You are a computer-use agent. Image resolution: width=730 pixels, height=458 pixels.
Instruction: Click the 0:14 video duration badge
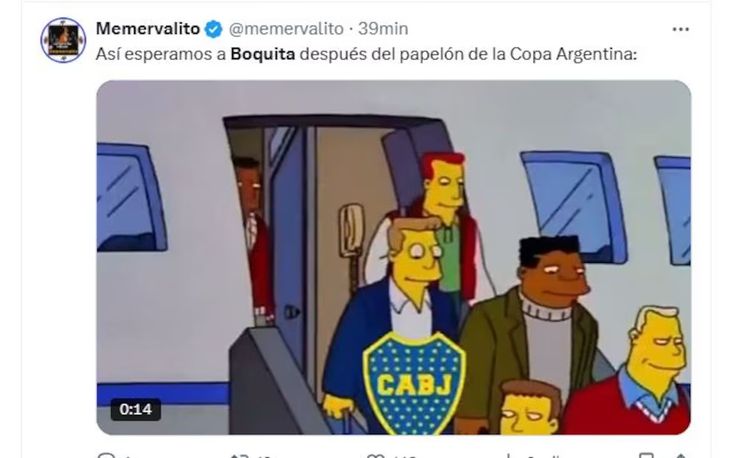135,409
